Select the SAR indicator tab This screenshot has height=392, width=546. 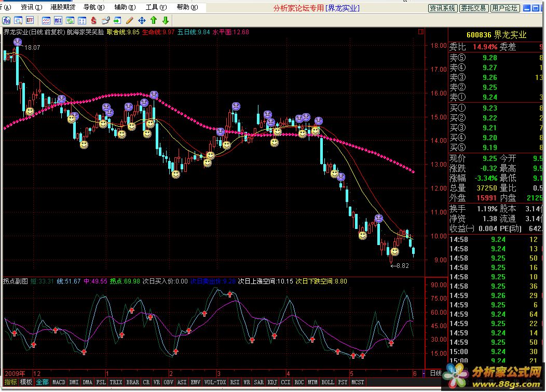click(x=258, y=382)
